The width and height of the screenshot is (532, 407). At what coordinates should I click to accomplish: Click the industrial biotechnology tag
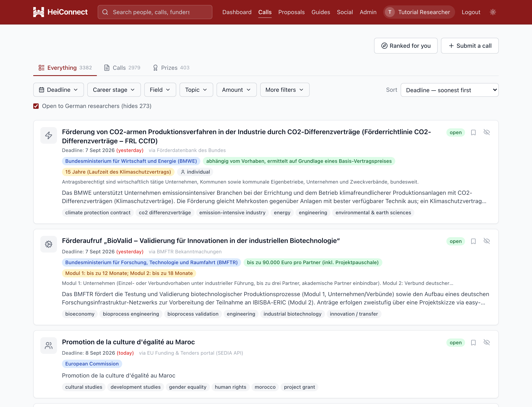(x=292, y=314)
